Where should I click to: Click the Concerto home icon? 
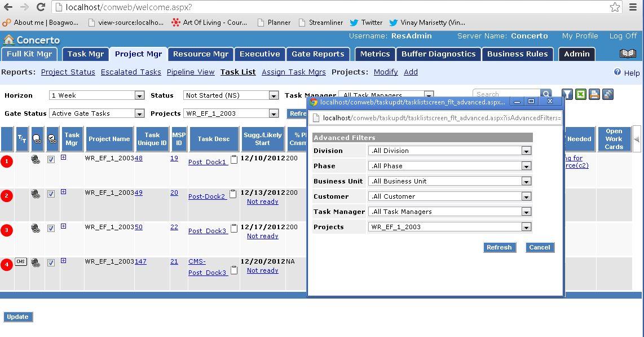pos(8,40)
